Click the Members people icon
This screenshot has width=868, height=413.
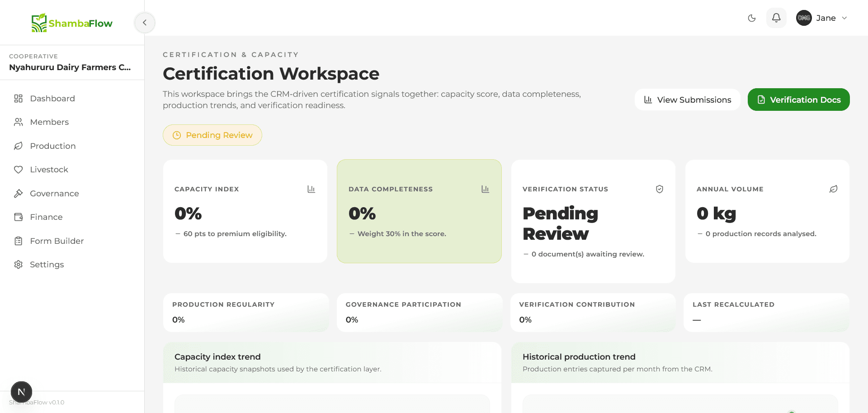(x=19, y=122)
